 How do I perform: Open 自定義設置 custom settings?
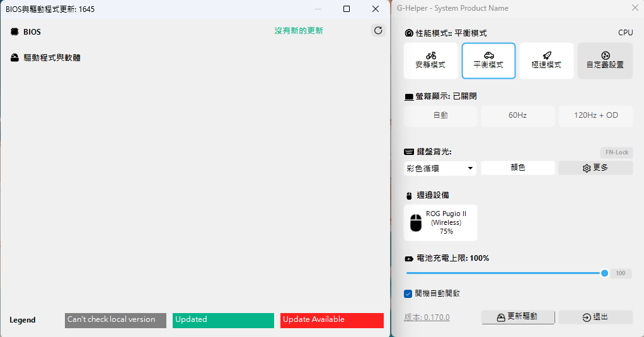[605, 60]
